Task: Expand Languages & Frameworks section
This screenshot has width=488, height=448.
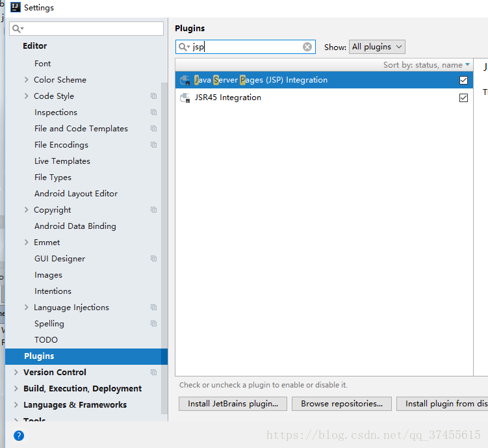Action: [16, 404]
